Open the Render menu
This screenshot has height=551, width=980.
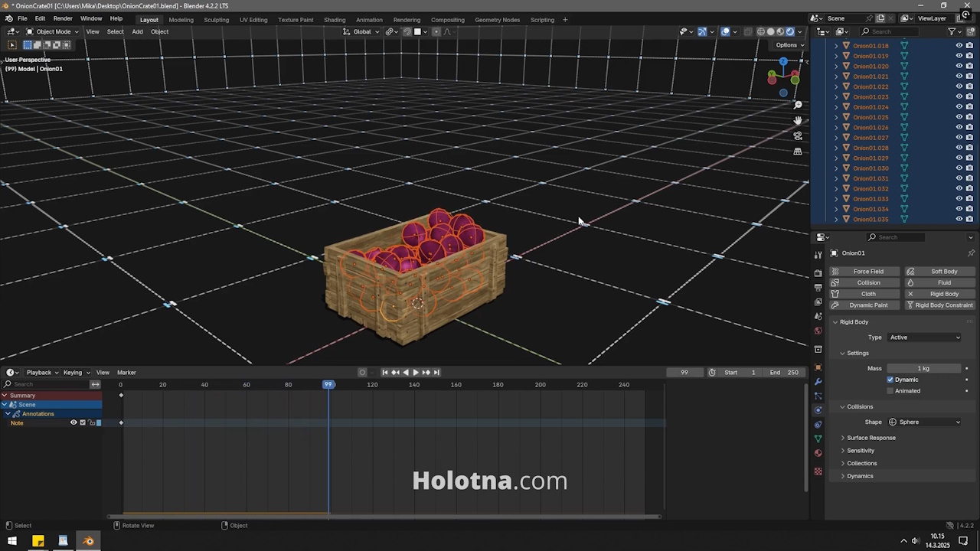point(63,18)
